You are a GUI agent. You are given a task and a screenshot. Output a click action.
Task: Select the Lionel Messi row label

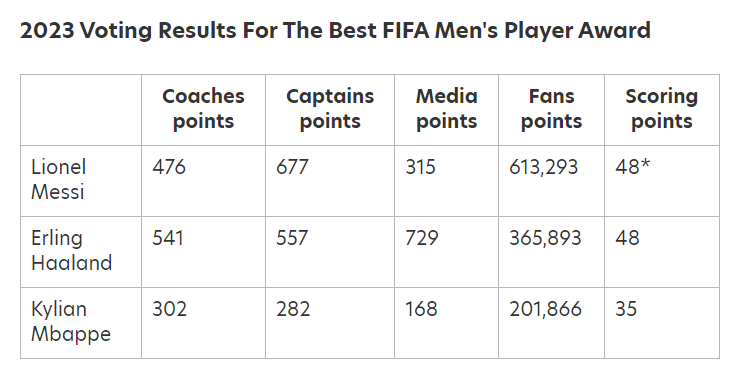(59, 179)
